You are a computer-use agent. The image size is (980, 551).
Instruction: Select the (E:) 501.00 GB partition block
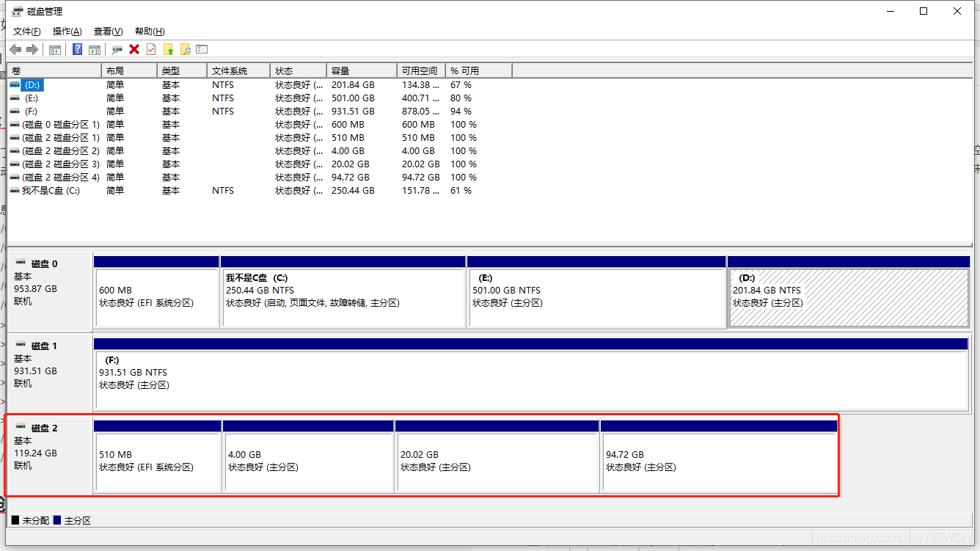pos(596,296)
